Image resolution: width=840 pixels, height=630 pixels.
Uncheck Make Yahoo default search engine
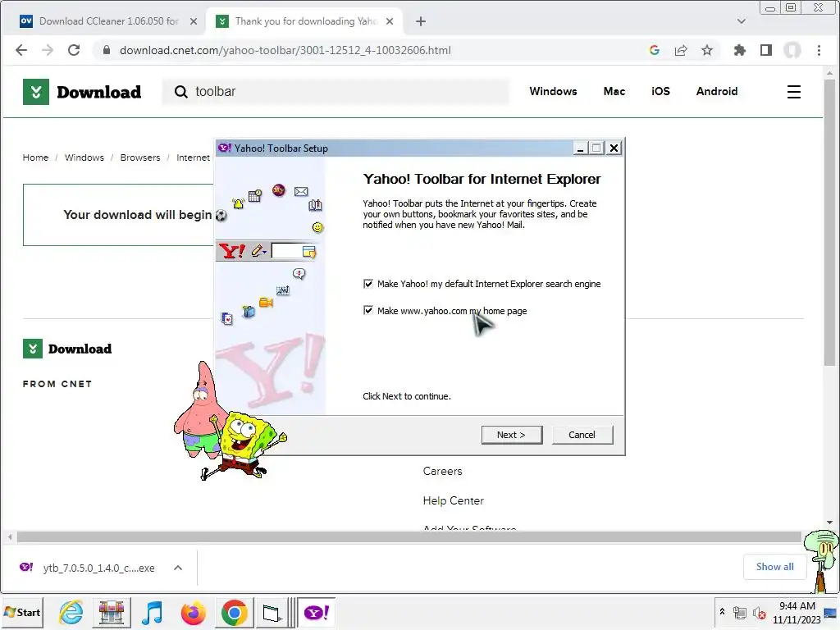pos(368,283)
